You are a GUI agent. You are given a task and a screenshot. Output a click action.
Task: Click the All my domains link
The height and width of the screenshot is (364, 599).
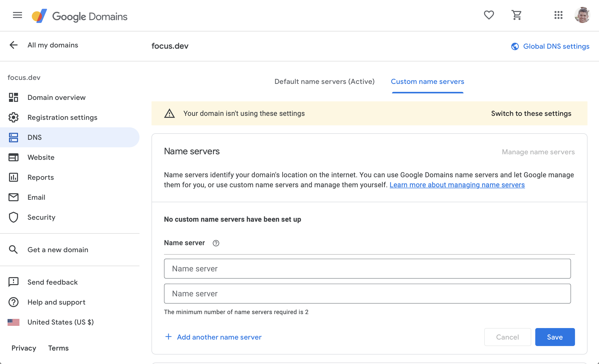click(53, 45)
